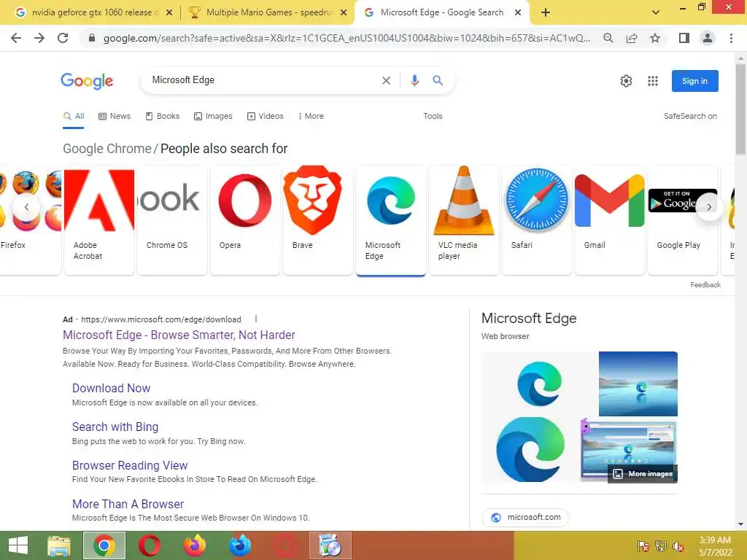This screenshot has width=747, height=560.
Task: Go forward in browser history
Action: click(39, 38)
